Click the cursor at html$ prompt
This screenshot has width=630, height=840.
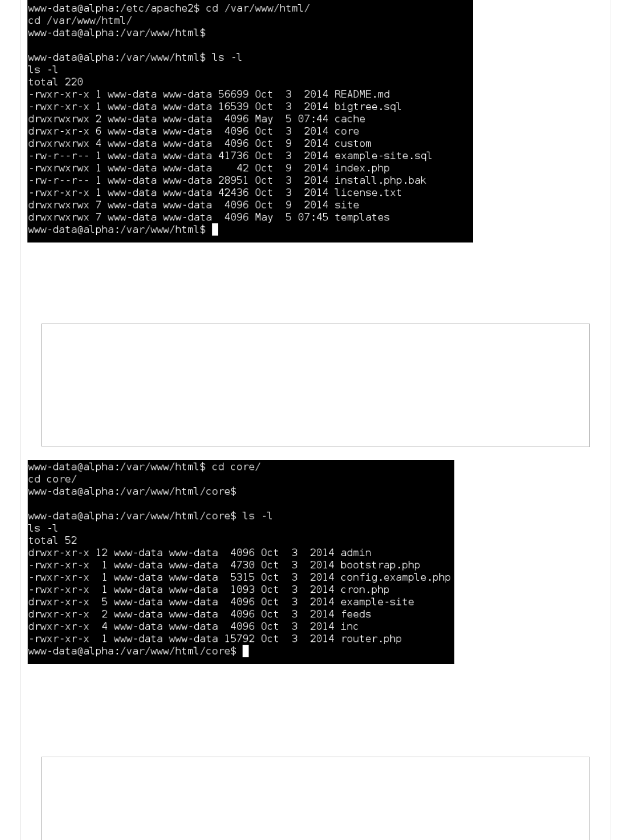point(215,230)
